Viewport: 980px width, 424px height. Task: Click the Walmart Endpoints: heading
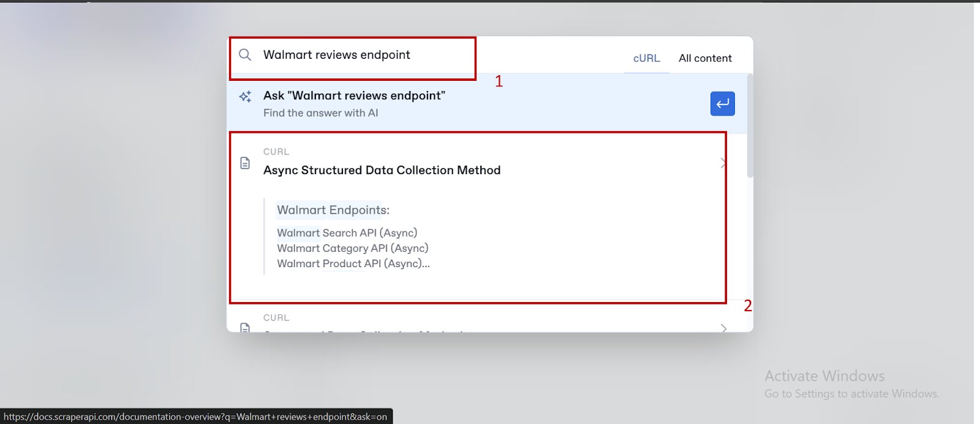(x=333, y=210)
